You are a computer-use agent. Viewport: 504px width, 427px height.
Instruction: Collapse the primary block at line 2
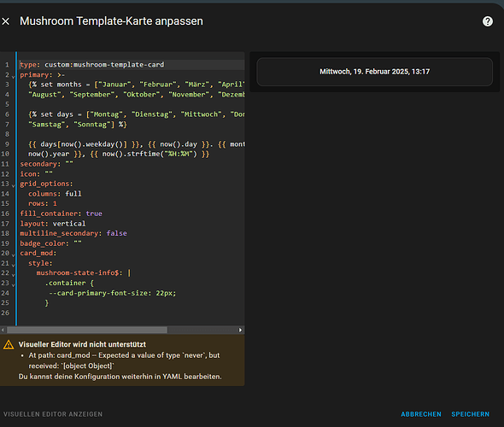point(13,77)
